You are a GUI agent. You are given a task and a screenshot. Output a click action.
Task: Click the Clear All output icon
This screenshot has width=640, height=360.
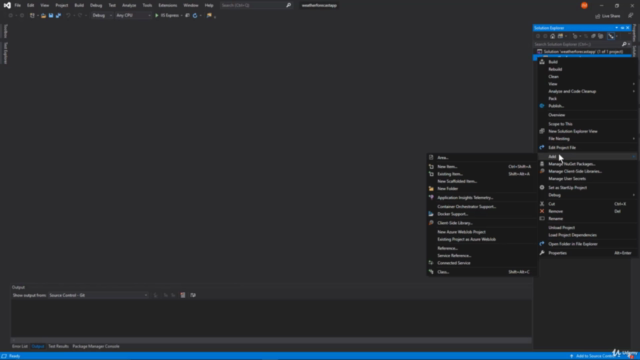[x=183, y=295]
